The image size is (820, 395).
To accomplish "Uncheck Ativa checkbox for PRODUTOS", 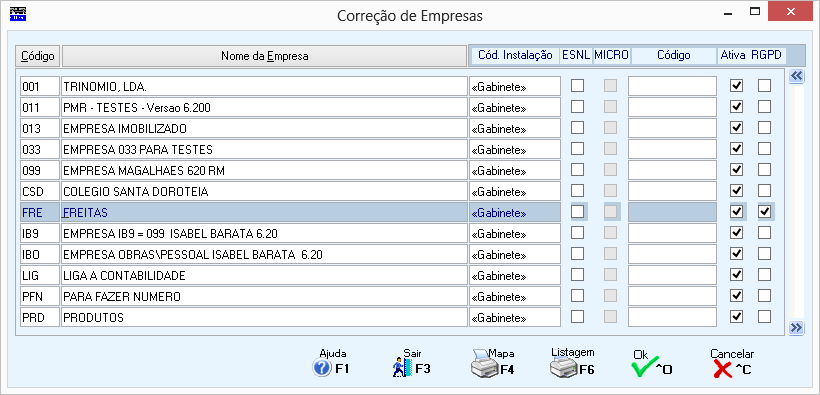I will (x=736, y=317).
